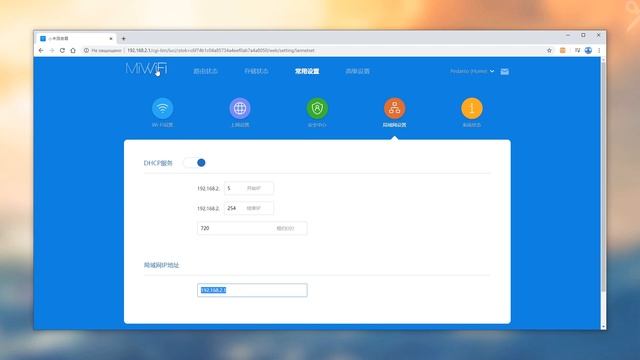Go back with the browser back arrow
640x360 pixels.
point(41,51)
